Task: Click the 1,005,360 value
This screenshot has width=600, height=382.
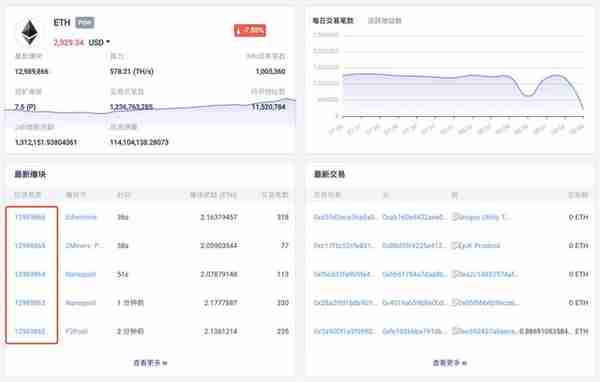Action: (x=271, y=72)
